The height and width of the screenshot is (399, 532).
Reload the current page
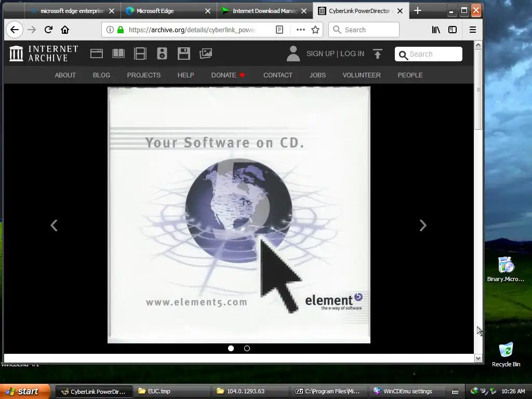point(48,30)
